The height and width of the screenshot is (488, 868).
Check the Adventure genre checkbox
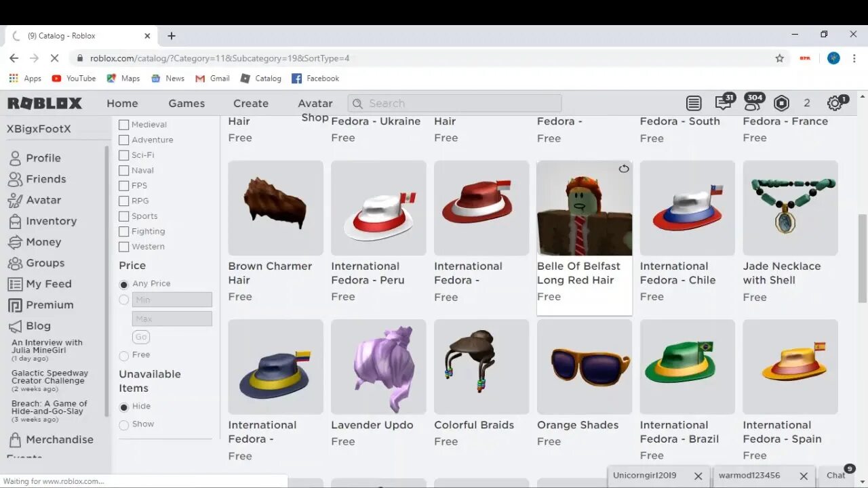123,140
